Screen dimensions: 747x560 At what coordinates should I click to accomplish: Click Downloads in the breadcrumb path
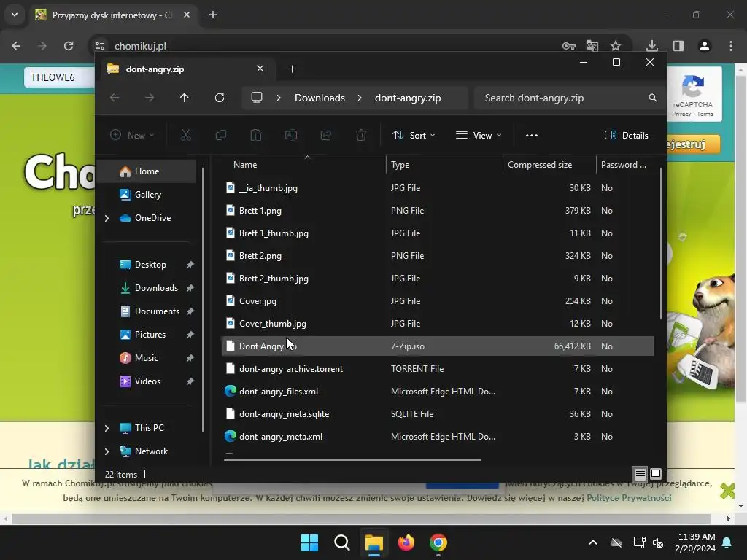320,98
